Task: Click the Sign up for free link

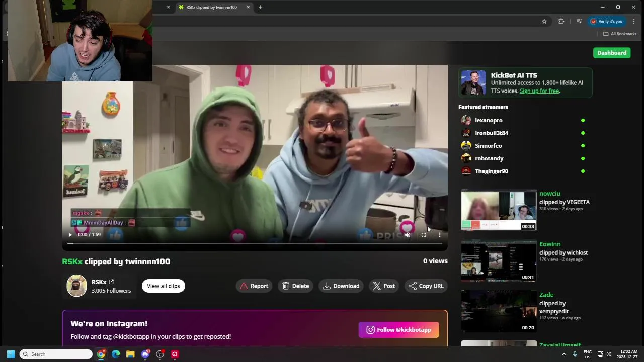Action: (539, 91)
